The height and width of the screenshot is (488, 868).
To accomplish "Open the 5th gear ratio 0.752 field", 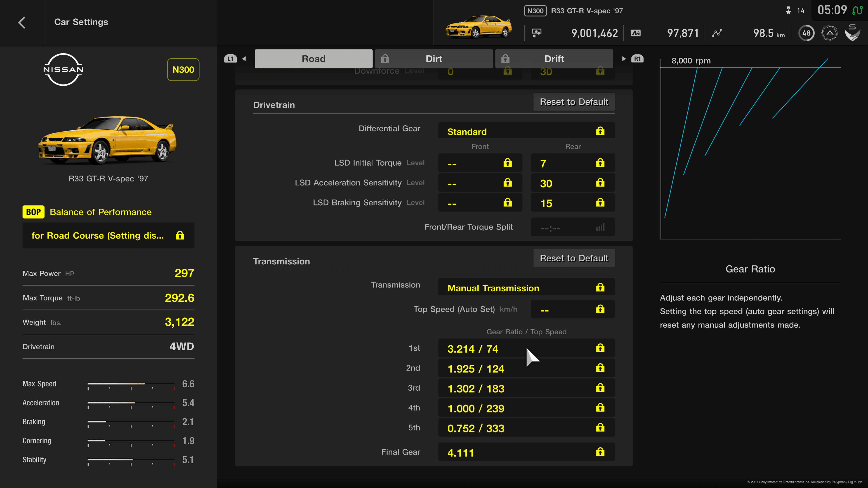I will (526, 428).
